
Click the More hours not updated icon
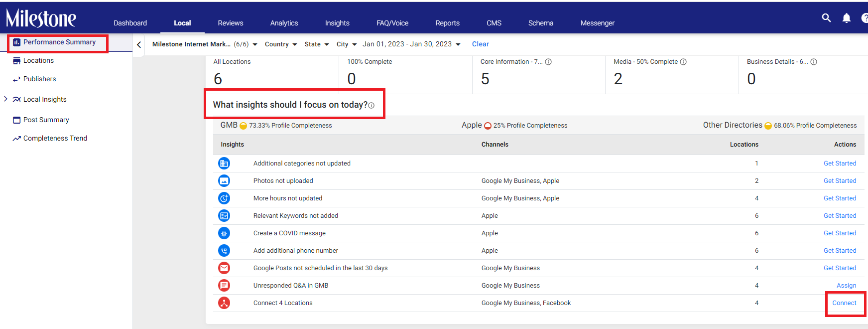[x=224, y=198]
